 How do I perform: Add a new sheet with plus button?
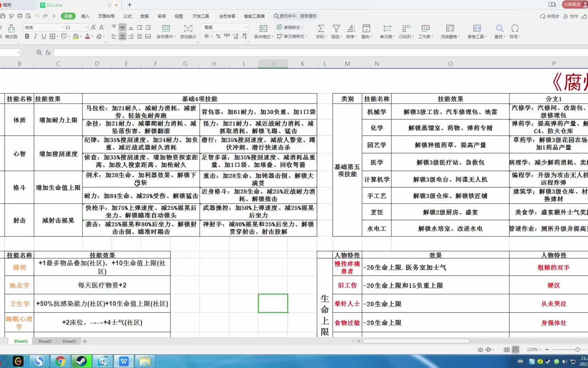[85, 341]
